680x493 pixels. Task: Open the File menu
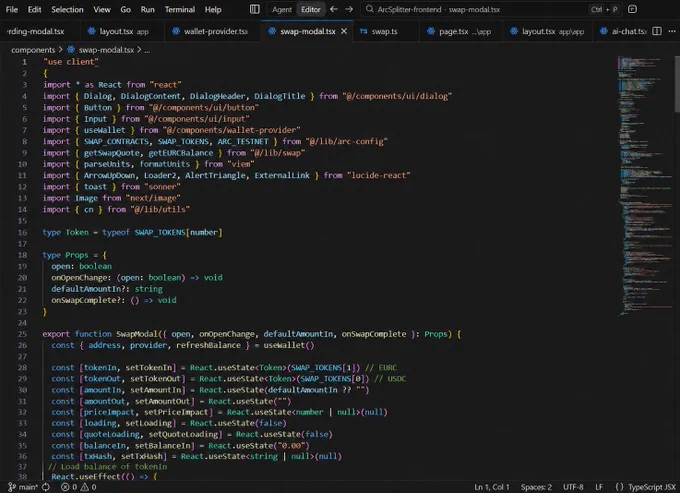12,10
